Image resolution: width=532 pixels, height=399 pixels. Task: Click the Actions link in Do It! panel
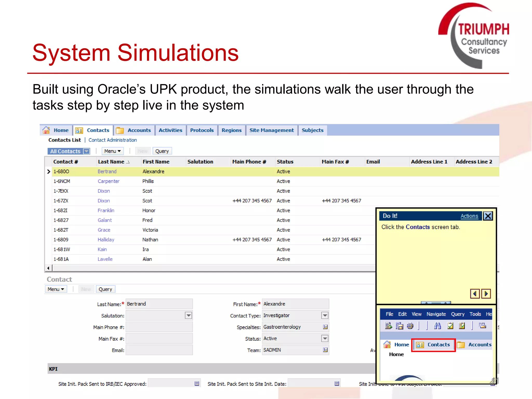coord(469,216)
